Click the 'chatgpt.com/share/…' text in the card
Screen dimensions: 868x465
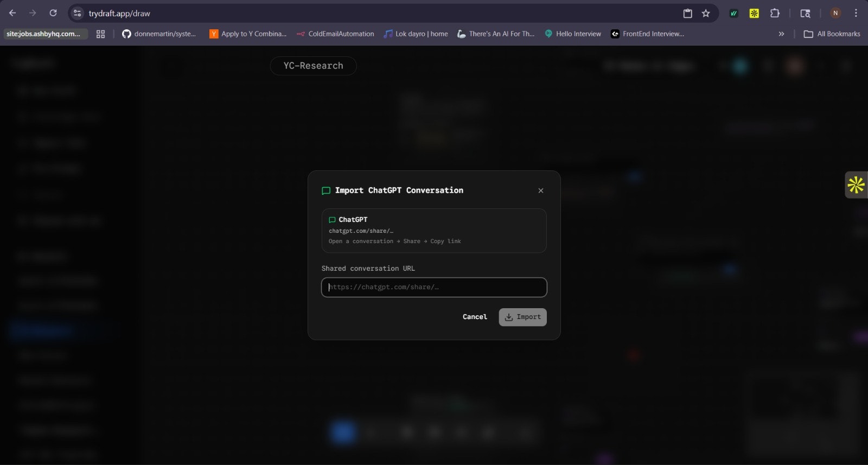click(361, 231)
